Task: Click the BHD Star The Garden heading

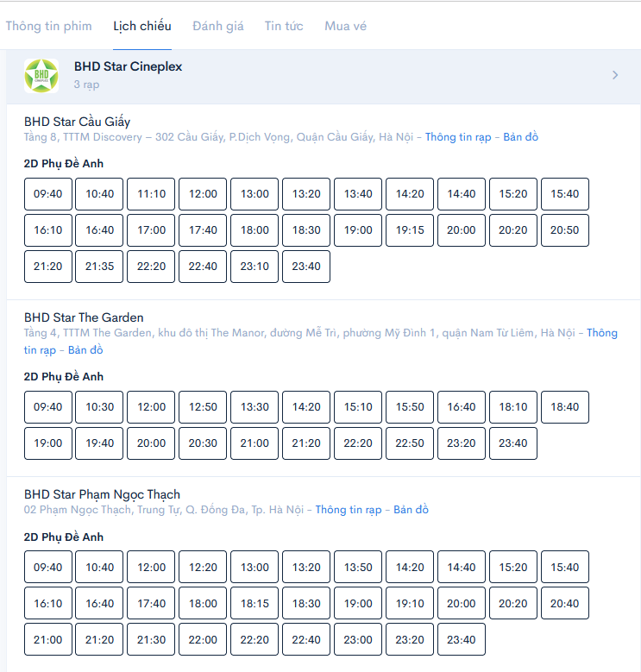Action: click(84, 317)
